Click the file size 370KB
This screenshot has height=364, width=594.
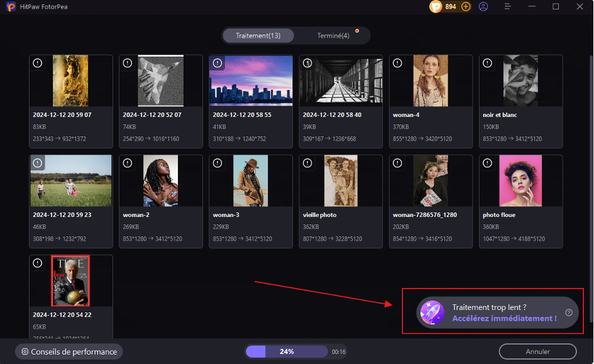click(401, 127)
